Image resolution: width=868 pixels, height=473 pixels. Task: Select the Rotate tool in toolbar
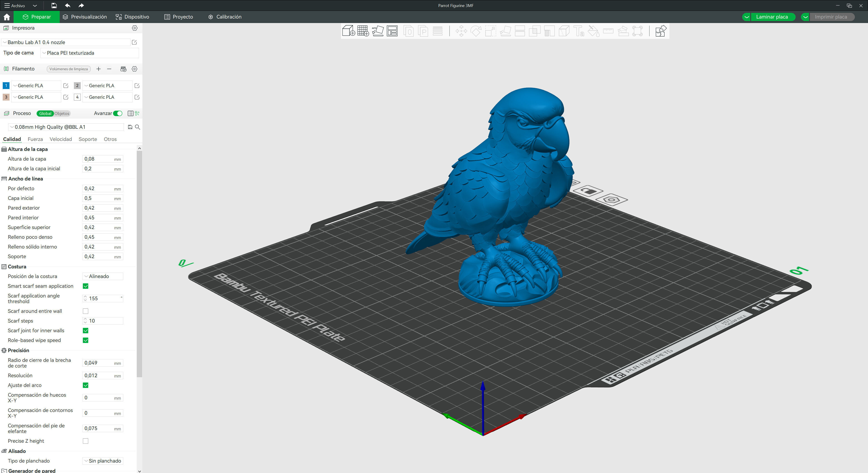[476, 31]
